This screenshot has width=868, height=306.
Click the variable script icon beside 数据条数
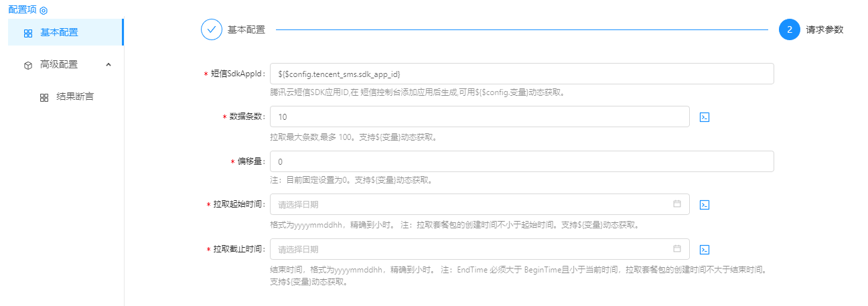coord(704,117)
